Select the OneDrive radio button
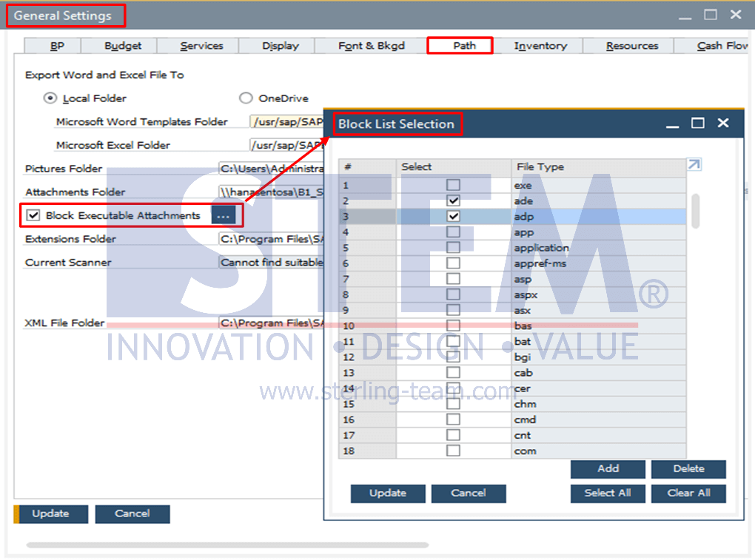755x560 pixels. (246, 98)
